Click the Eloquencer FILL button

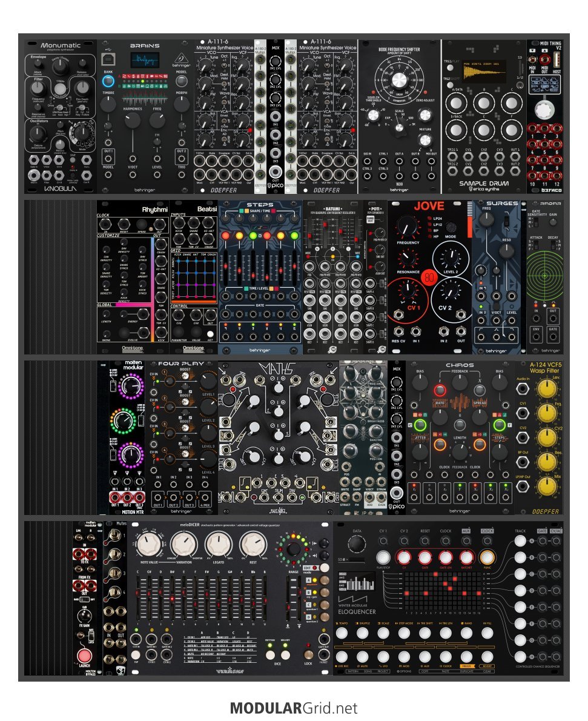coord(487,633)
